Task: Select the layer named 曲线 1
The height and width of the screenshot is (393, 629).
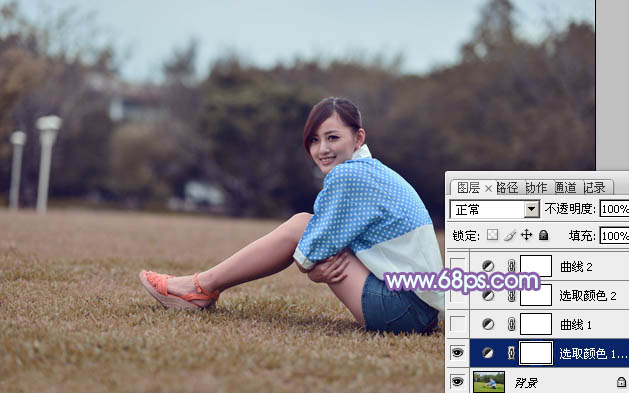Action: pos(576,324)
